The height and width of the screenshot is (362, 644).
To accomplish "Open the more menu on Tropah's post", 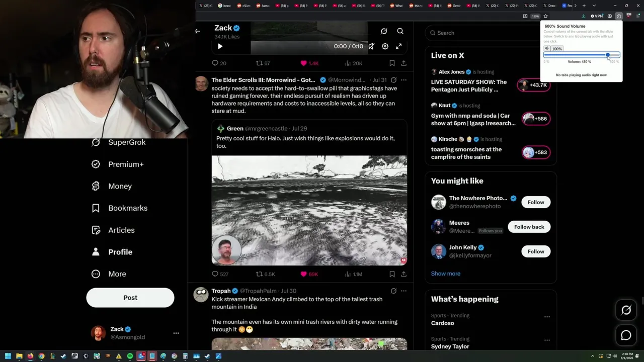I will [x=404, y=291].
